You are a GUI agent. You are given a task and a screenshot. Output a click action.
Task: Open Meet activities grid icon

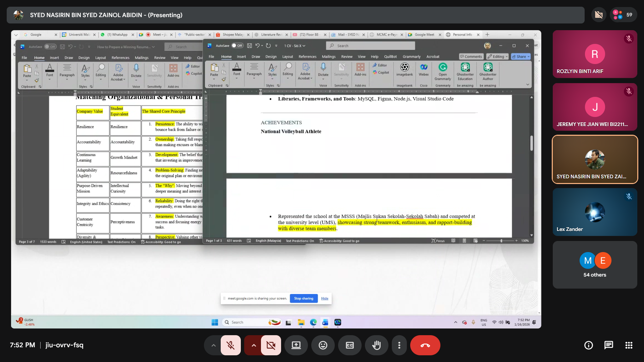click(x=629, y=345)
